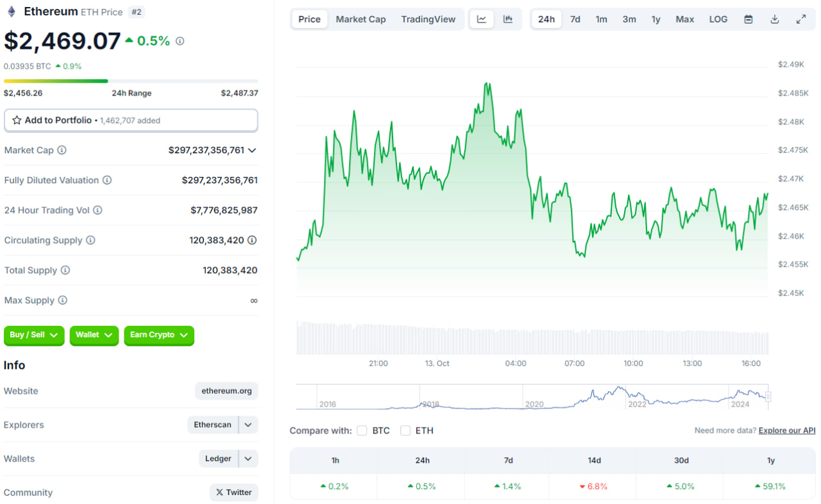
Task: Open Earn Crypto dropdown
Action: point(159,335)
